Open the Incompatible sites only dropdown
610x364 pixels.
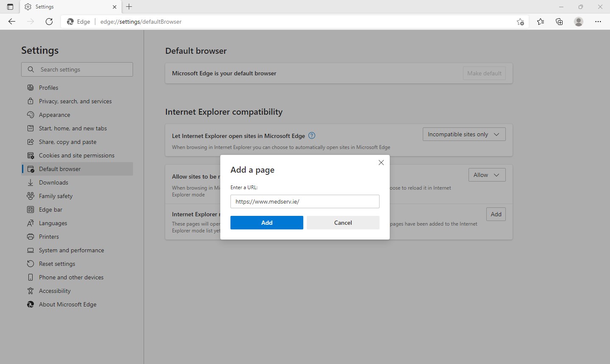point(464,134)
